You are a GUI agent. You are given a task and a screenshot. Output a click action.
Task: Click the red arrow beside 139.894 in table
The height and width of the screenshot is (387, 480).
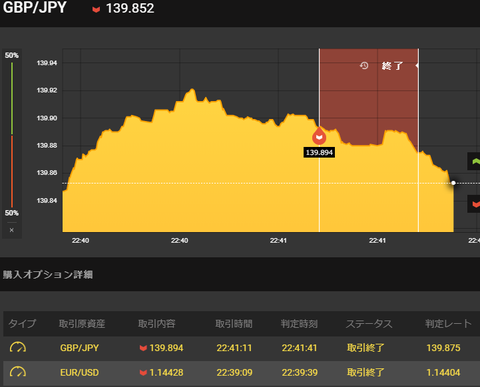(143, 348)
